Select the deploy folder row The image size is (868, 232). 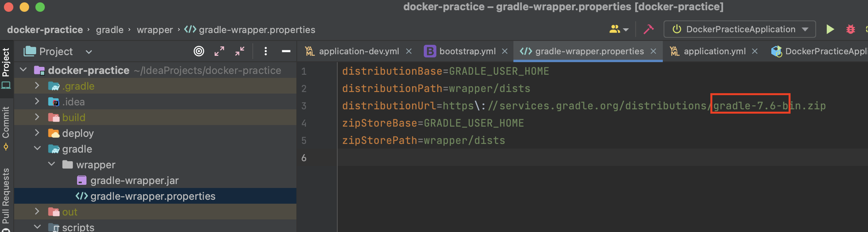(155, 133)
